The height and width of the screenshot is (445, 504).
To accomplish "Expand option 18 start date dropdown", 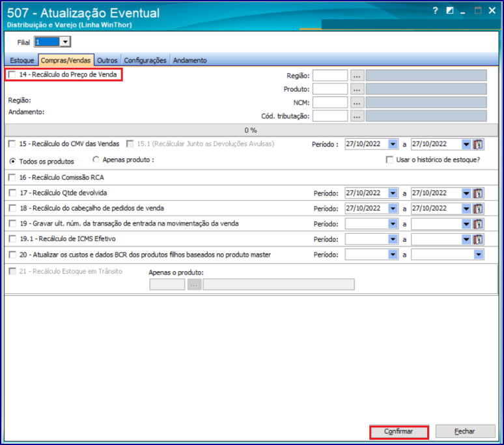I will (393, 208).
